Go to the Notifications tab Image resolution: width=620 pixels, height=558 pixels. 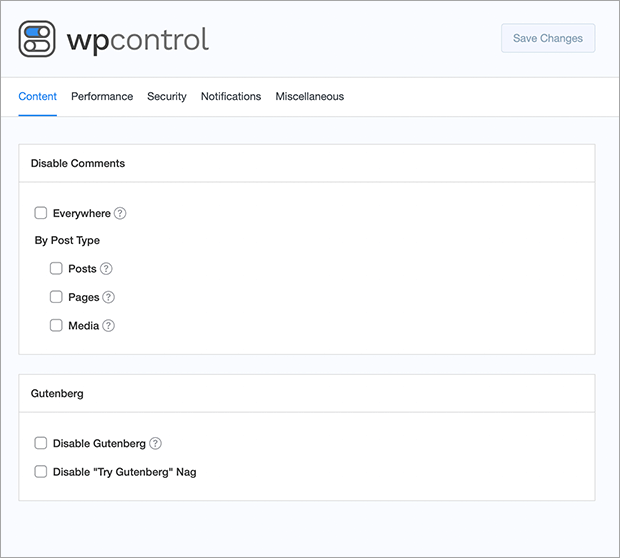[x=231, y=96]
